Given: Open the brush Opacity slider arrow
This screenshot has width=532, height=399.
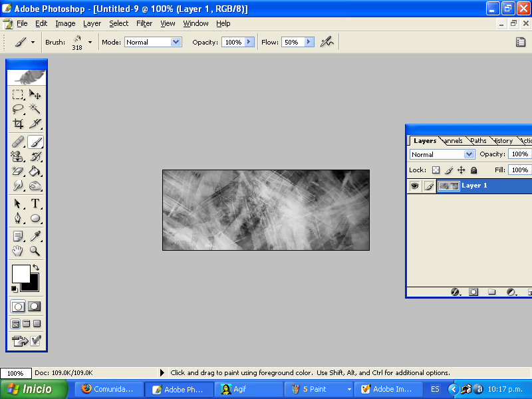Looking at the screenshot, I should pyautogui.click(x=249, y=42).
